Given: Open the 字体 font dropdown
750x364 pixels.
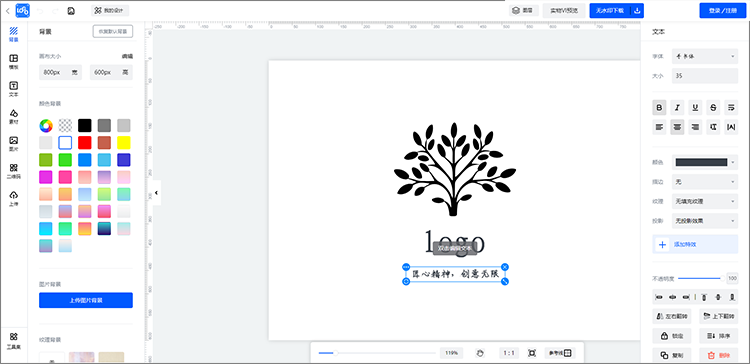Looking at the screenshot, I should pyautogui.click(x=705, y=56).
